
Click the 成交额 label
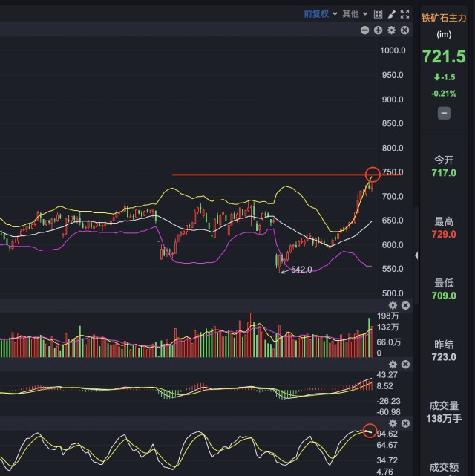[x=444, y=467]
